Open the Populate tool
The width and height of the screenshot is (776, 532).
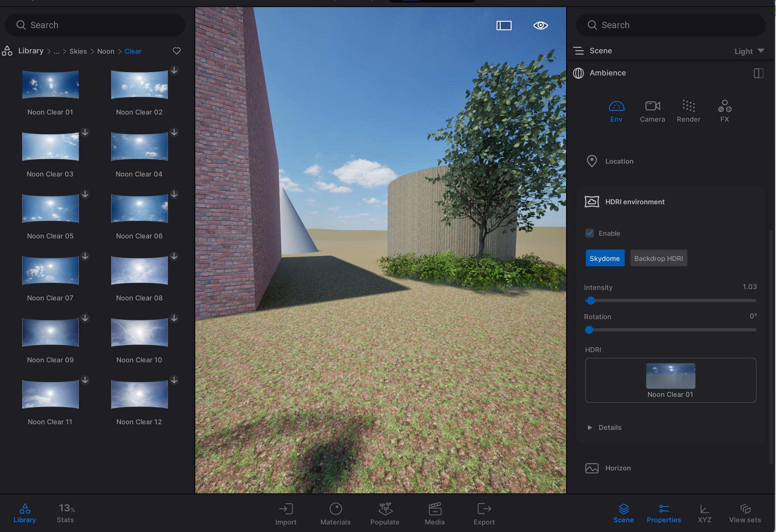point(385,514)
